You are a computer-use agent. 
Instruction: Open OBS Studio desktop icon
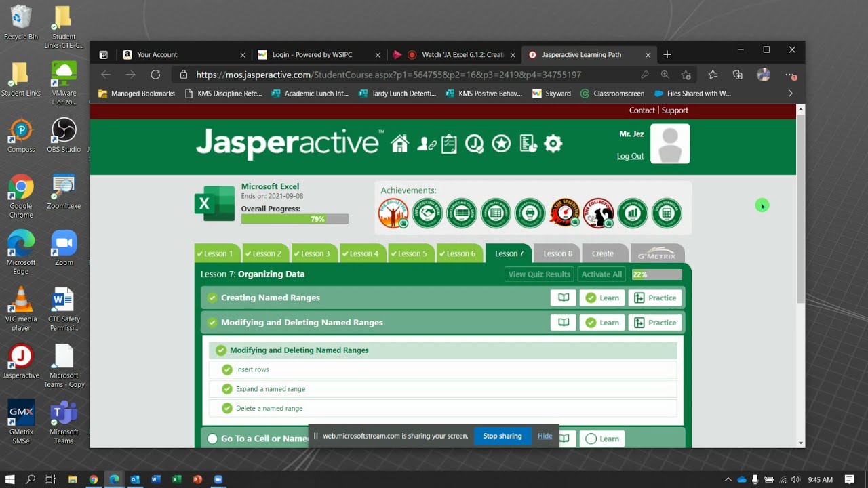point(64,136)
